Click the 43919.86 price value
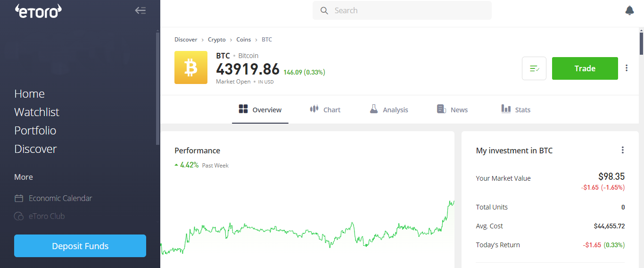644x268 pixels. [x=248, y=69]
